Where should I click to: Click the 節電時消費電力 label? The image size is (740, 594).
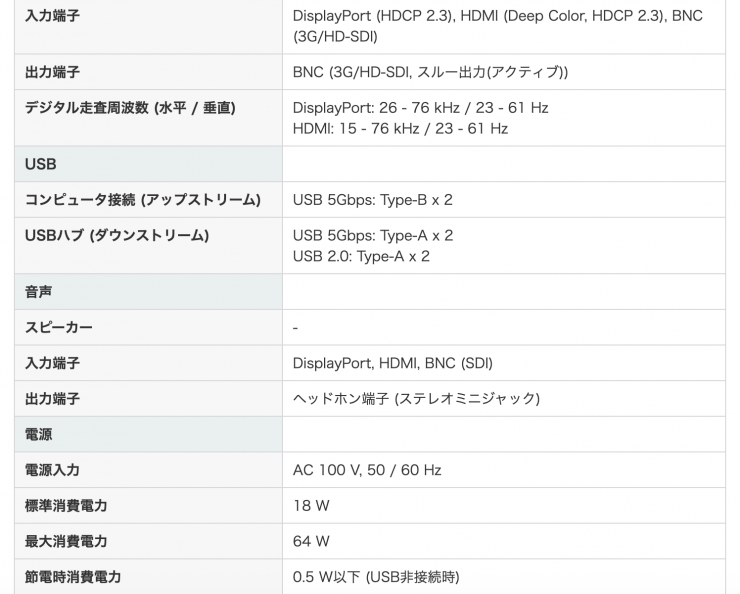pyautogui.click(x=73, y=577)
